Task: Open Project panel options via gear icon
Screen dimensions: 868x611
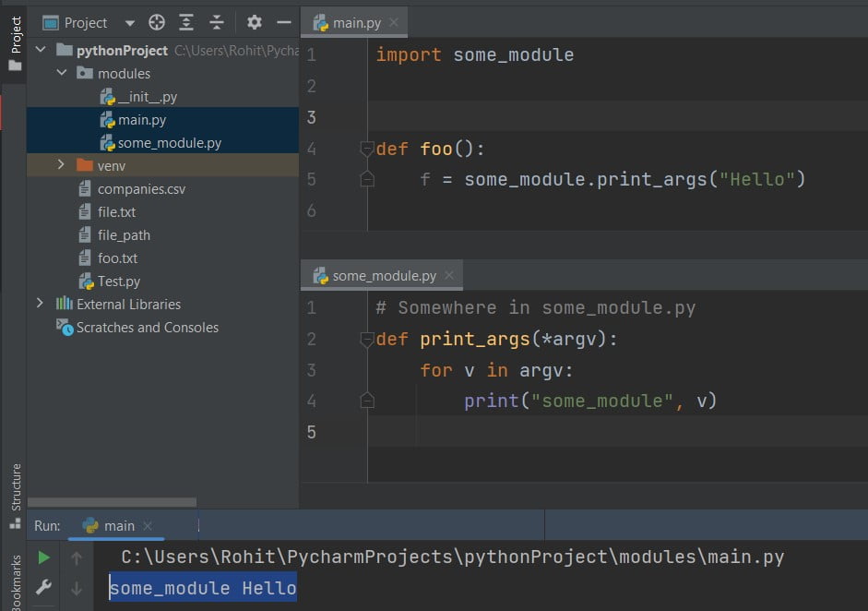Action: (254, 21)
